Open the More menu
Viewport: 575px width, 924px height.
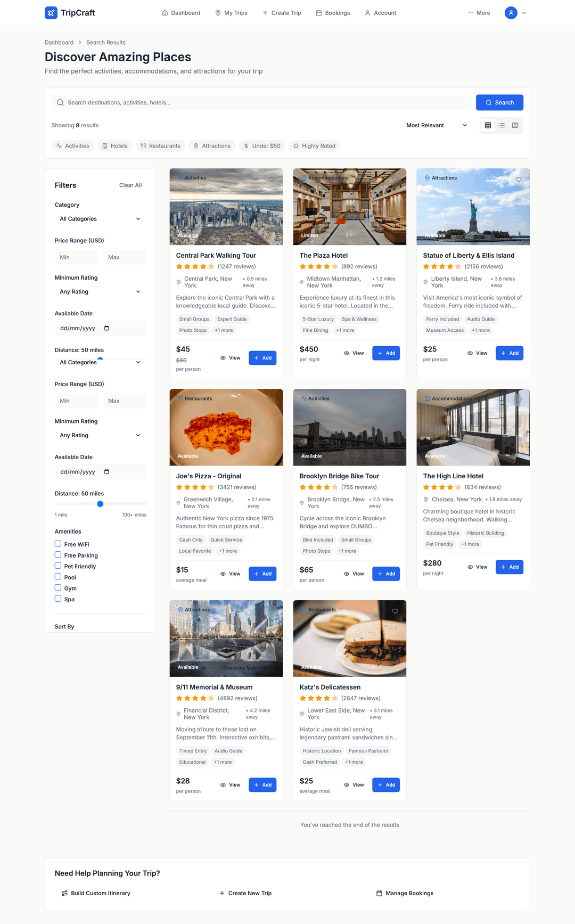click(479, 13)
